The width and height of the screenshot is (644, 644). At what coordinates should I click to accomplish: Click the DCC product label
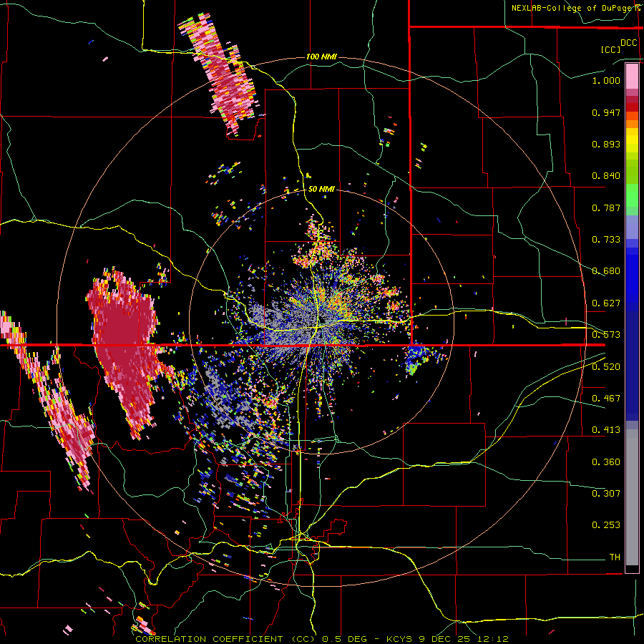[629, 43]
